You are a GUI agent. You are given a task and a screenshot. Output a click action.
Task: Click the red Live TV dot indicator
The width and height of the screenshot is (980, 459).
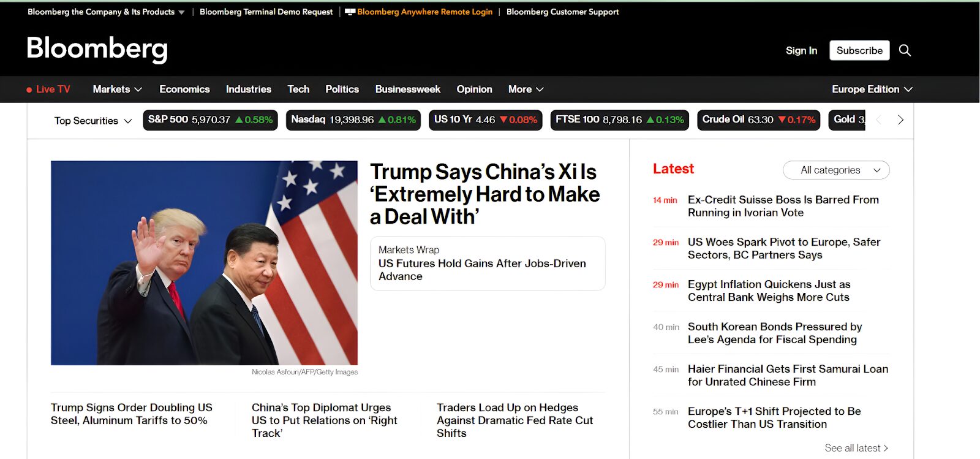29,89
